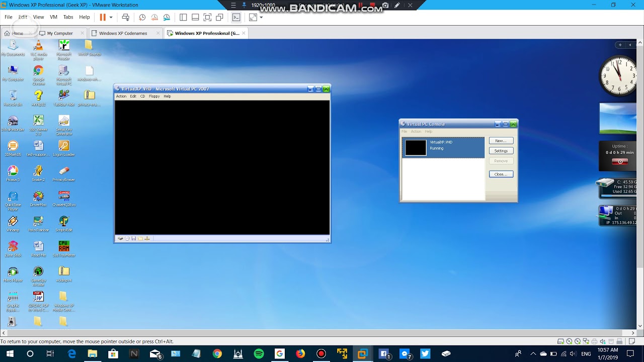Select Vista Rainbar desktop icon
The height and width of the screenshot is (362, 644).
tap(38, 224)
